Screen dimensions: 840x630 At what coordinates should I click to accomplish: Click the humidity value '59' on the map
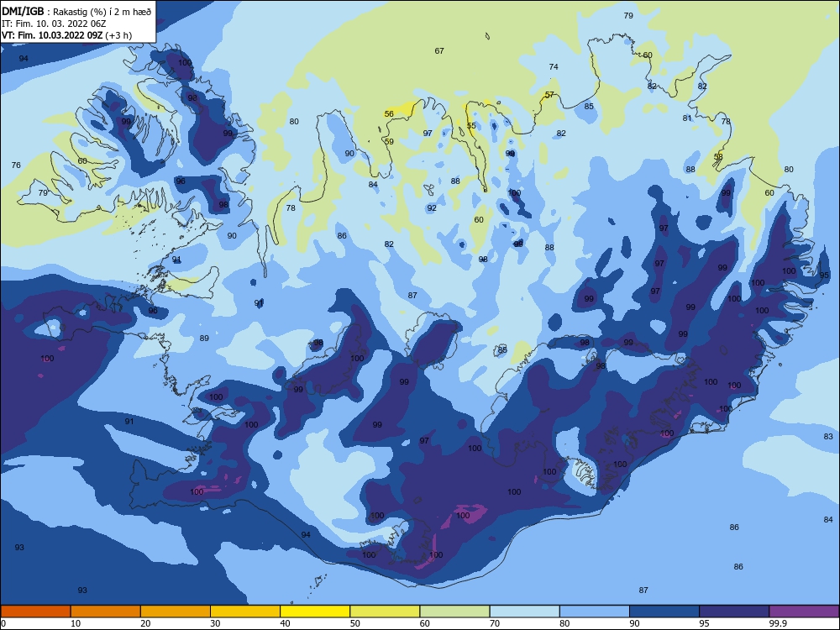(389, 142)
